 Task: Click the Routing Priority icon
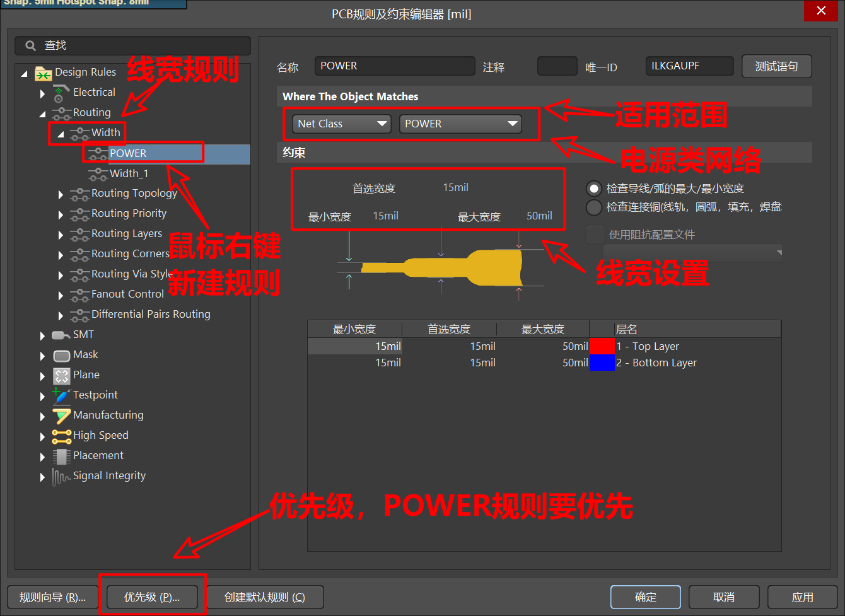(x=79, y=214)
